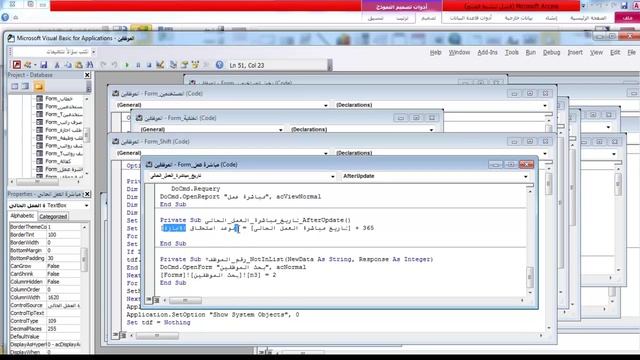Select the ControlSource property row
The image size is (640, 360).
[44, 305]
